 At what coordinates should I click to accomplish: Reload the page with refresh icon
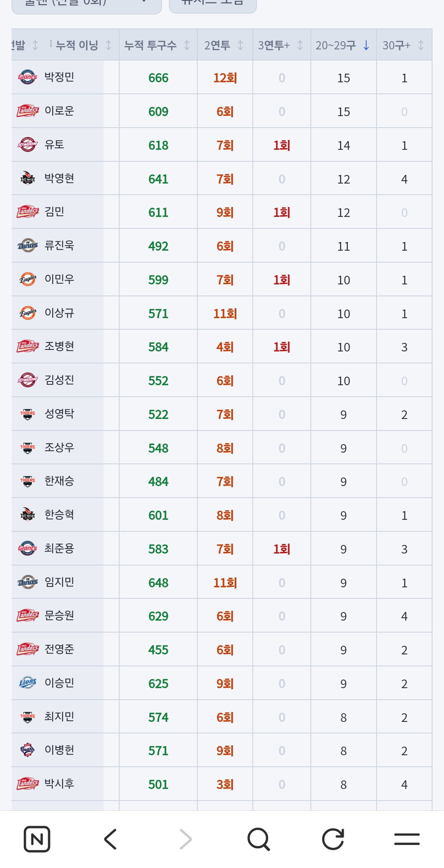[x=333, y=839]
